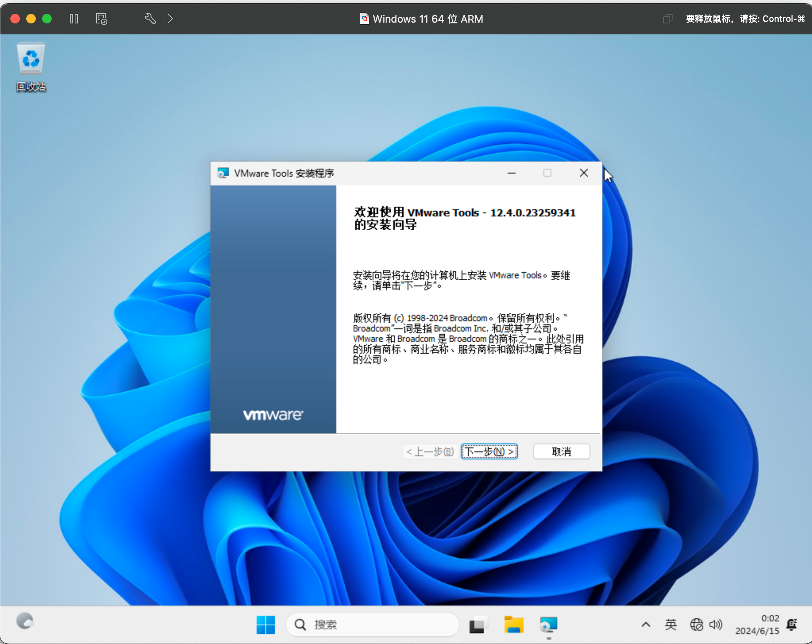Viewport: 812px width, 644px height.
Task: Open virtual machine settings wrench icon
Action: tap(150, 19)
